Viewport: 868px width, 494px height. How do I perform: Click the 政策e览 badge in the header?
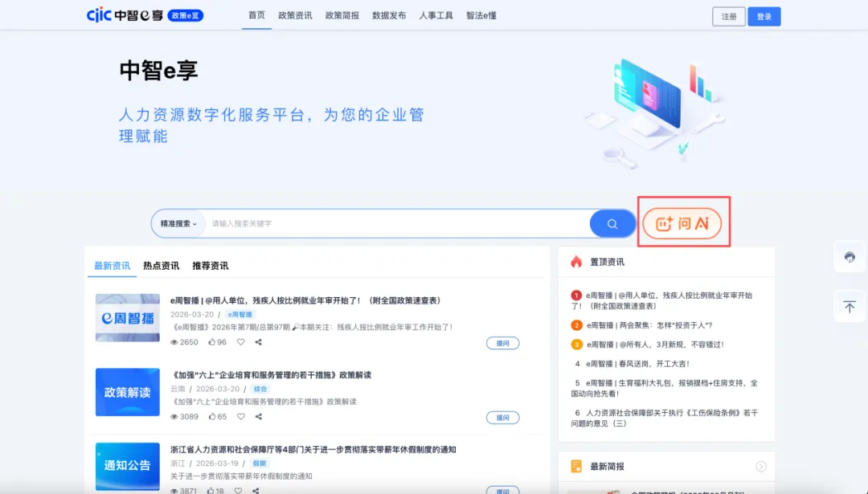coord(185,15)
